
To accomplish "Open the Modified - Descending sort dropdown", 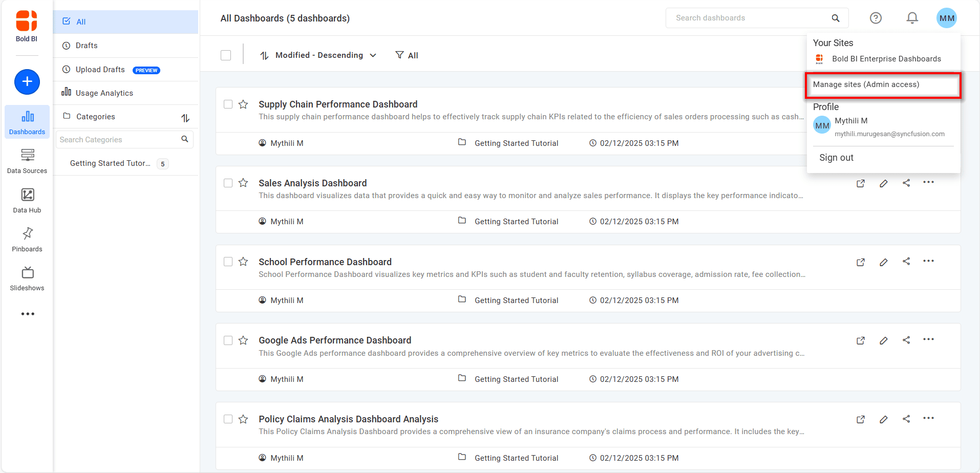I will coord(318,55).
